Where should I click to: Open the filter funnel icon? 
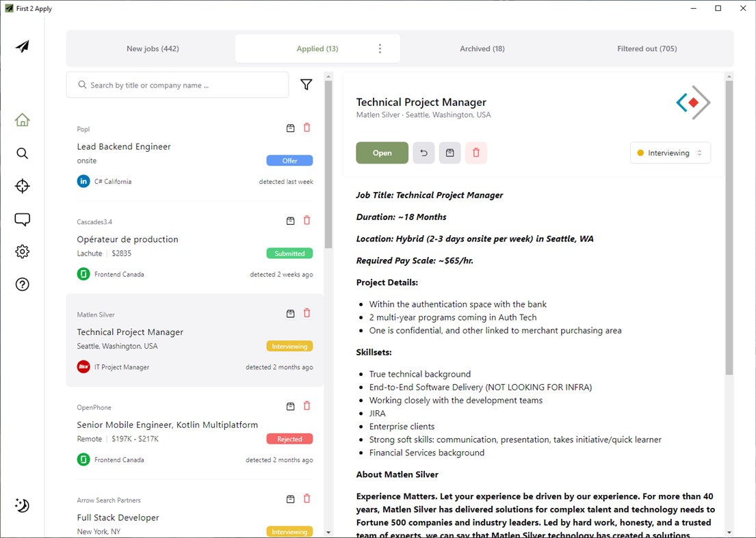click(x=307, y=85)
